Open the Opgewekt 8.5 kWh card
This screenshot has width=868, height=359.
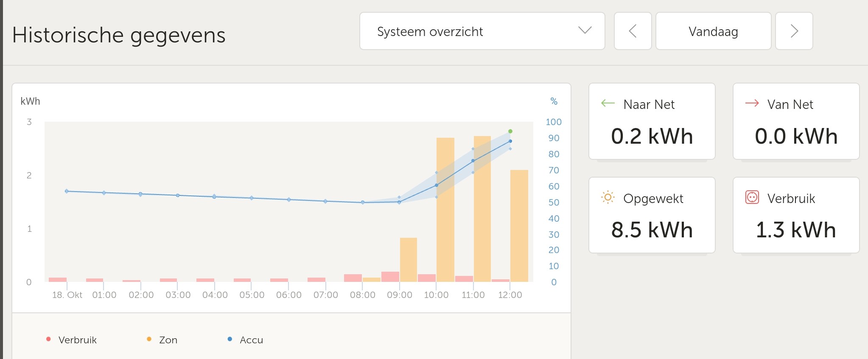click(652, 215)
